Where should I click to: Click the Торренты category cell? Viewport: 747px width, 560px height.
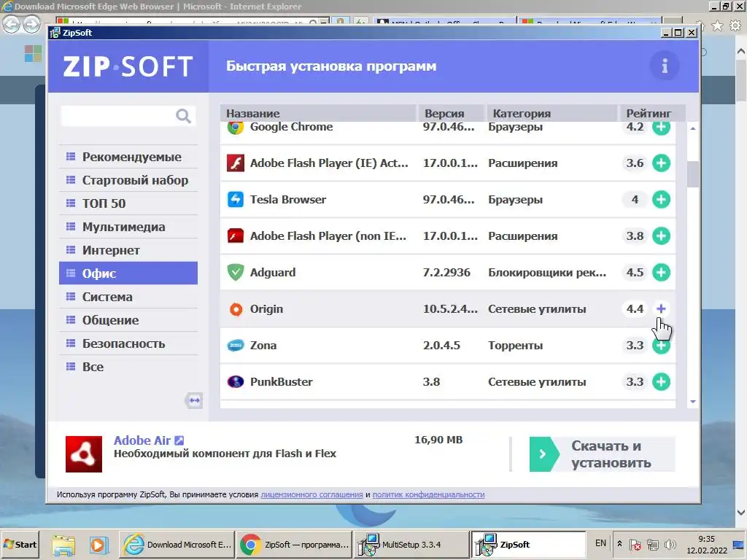coord(516,345)
